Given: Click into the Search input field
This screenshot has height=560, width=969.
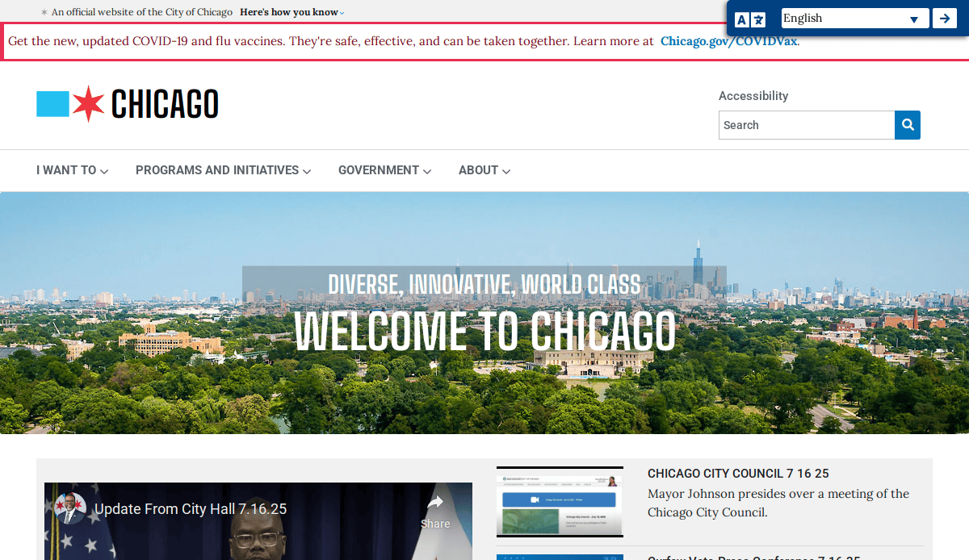Looking at the screenshot, I should (807, 125).
